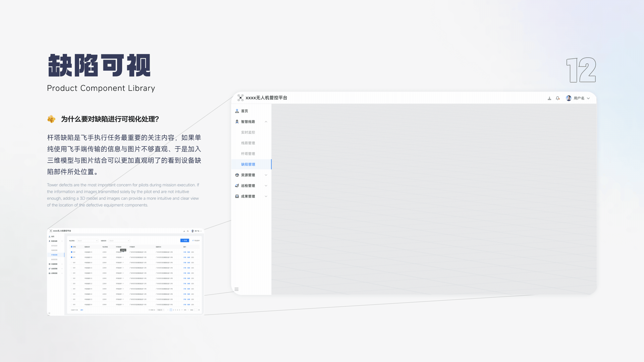644x362 pixels.
Task: Click the page-jump input in thumbnail pagination
Action: 196,310
